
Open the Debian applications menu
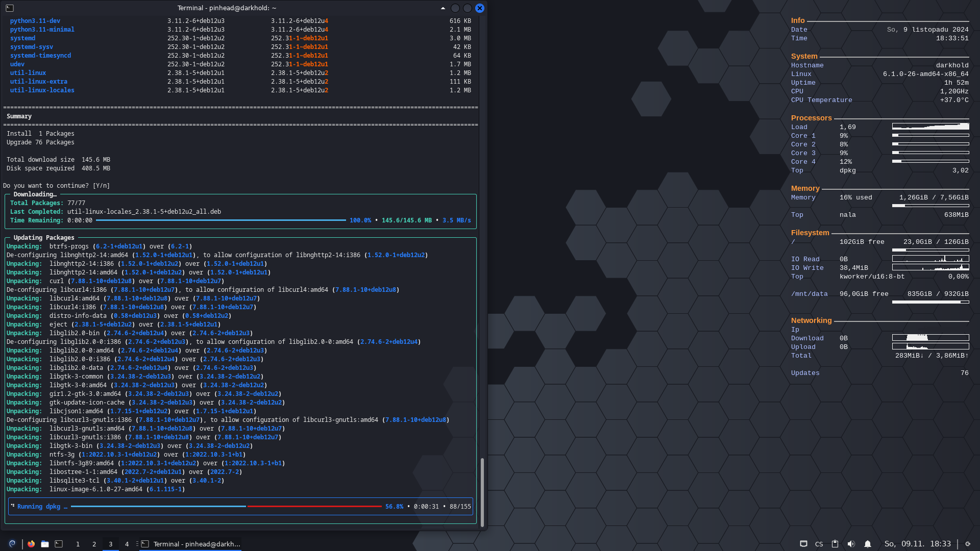[x=12, y=544]
